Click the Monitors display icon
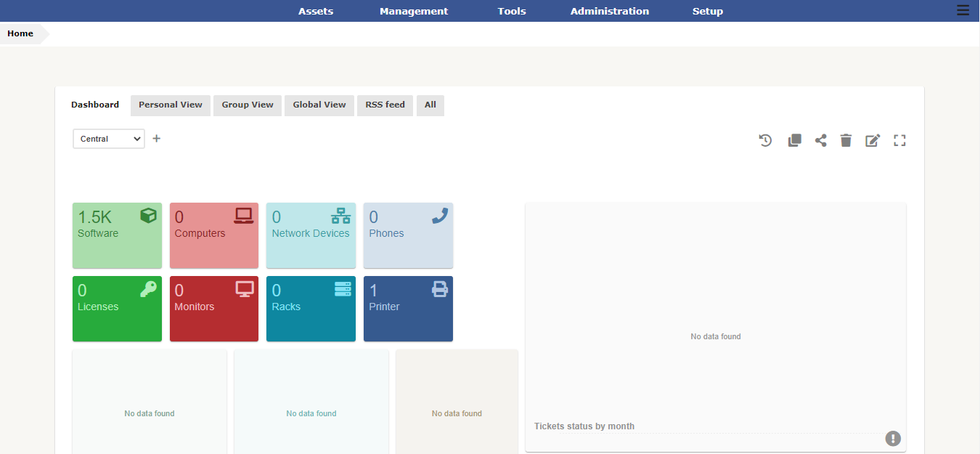The image size is (980, 454). [x=245, y=288]
